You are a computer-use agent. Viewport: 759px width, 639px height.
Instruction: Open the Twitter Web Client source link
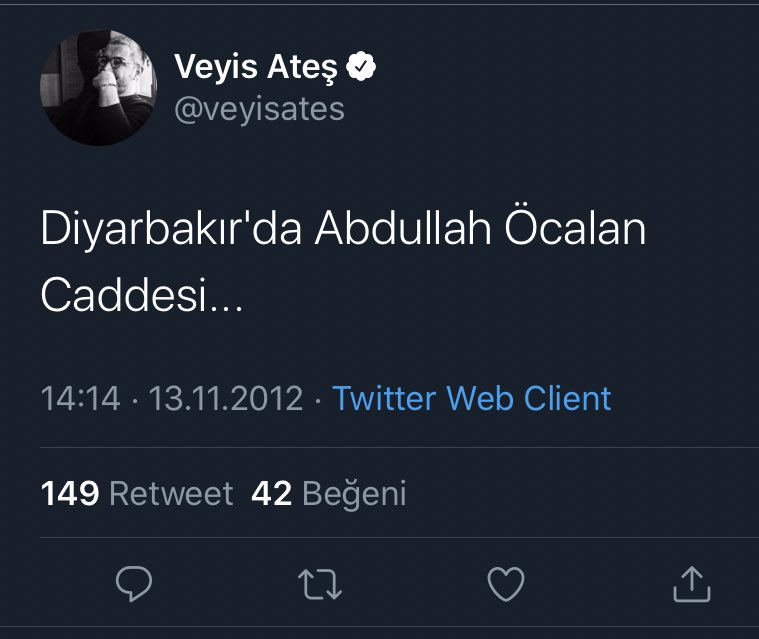[471, 398]
